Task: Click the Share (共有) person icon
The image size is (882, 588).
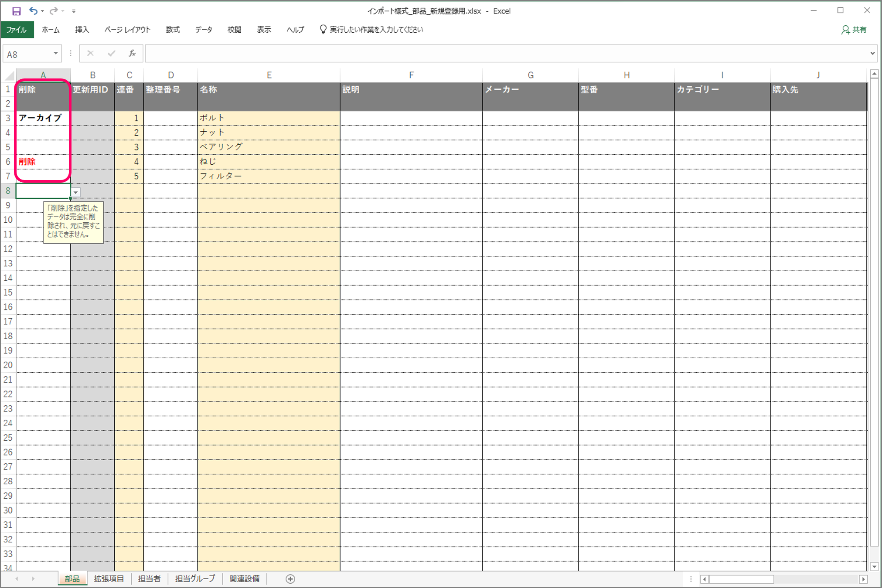Action: (x=845, y=30)
